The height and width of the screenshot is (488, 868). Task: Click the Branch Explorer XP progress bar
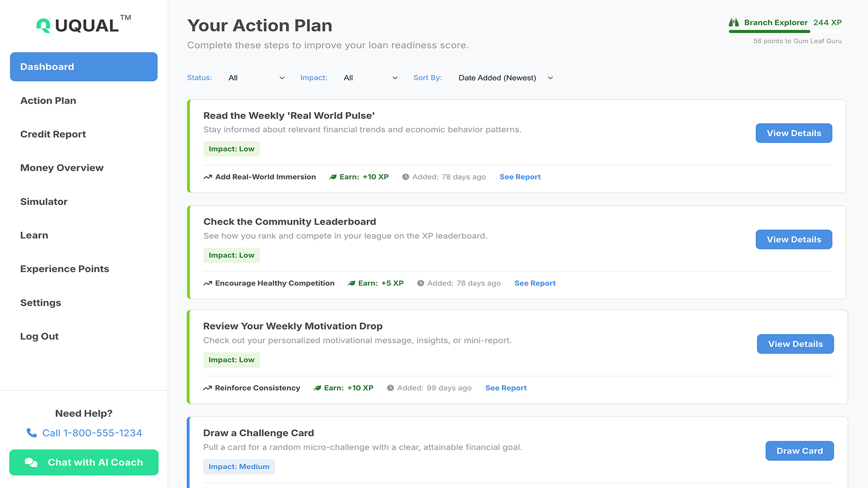coord(769,31)
